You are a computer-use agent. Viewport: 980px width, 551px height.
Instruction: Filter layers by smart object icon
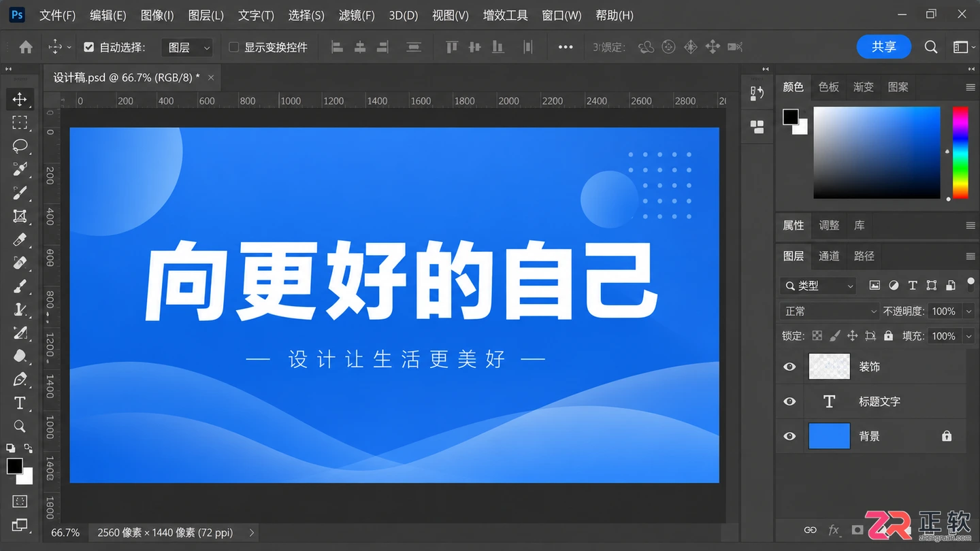click(x=951, y=286)
